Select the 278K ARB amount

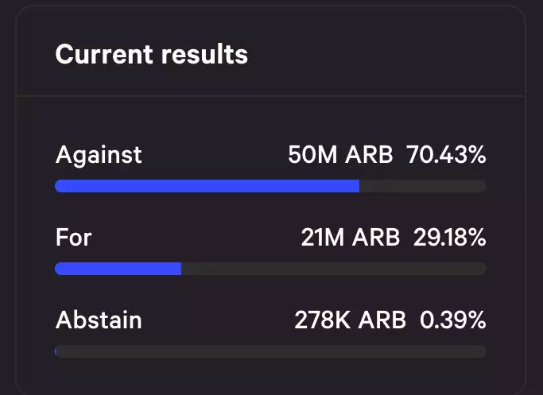[x=350, y=320]
